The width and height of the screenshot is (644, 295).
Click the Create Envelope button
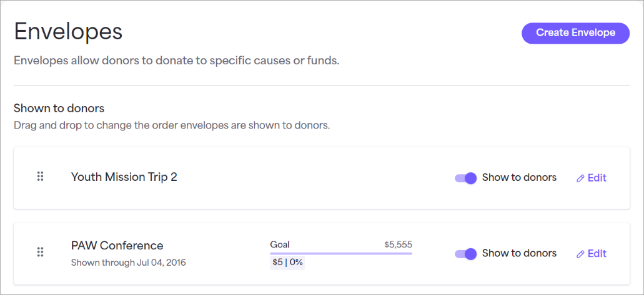tap(575, 33)
